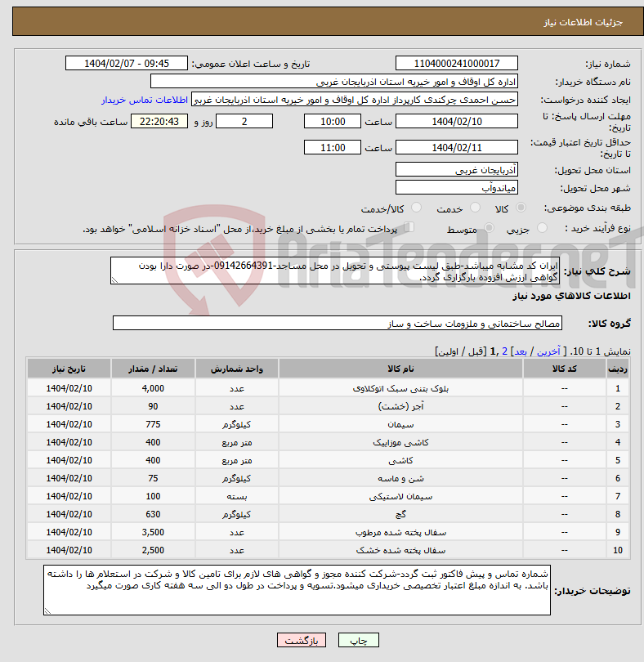
Task: Click description textarea resize handle
Action: 114,280
